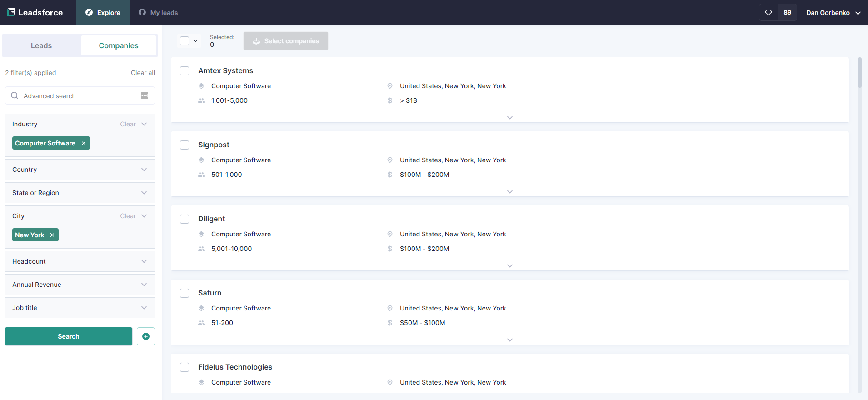Click revenue dollar icon in Amtex Systems card
The height and width of the screenshot is (400, 868).
tap(390, 100)
